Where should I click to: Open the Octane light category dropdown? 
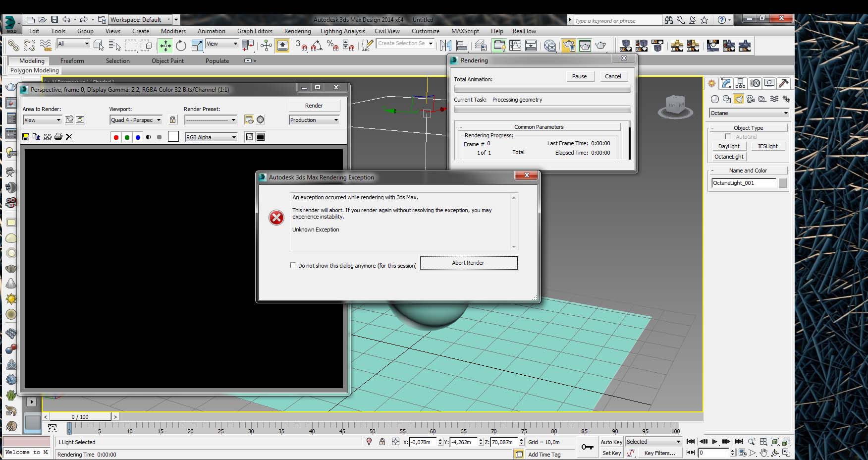point(749,113)
